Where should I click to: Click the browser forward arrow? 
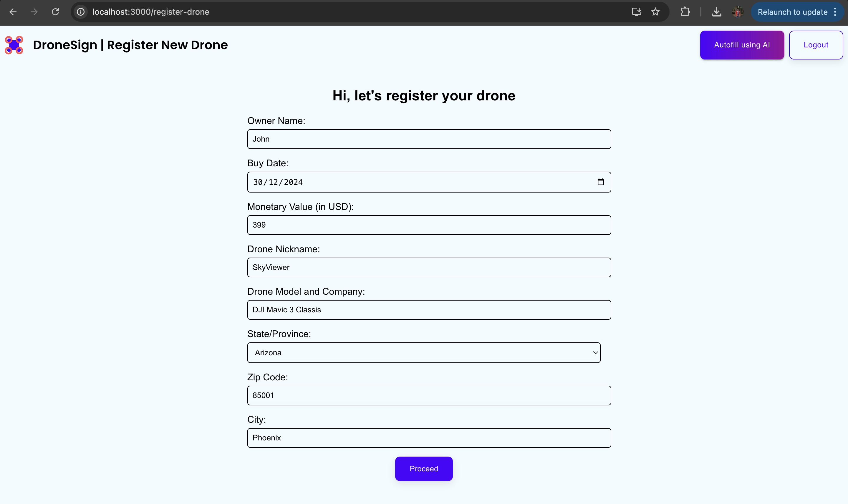click(x=34, y=12)
